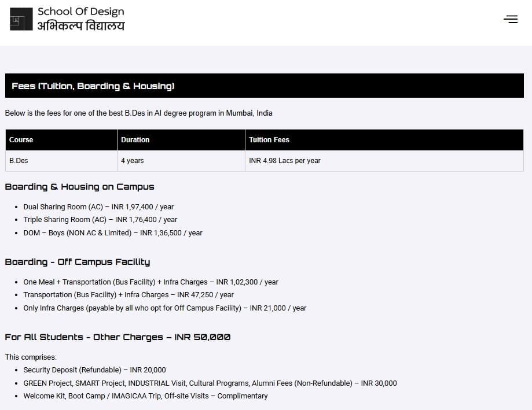532x410 pixels.
Task: Click INR 4.98 Lacs per year cell
Action: click(284, 161)
